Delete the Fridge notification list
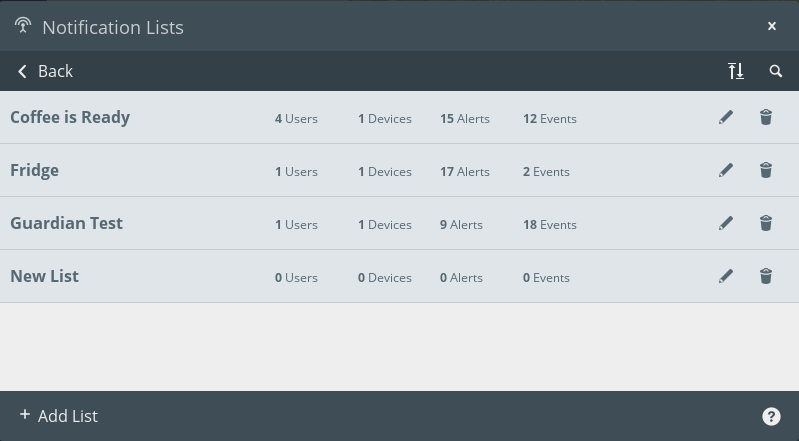Image resolution: width=799 pixels, height=441 pixels. pos(766,170)
